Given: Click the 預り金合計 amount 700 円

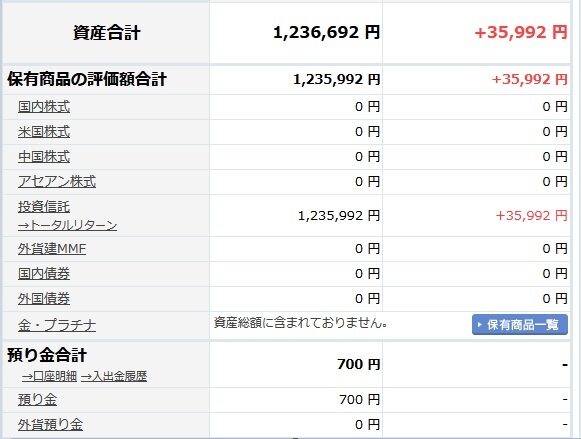Looking at the screenshot, I should point(359,364).
